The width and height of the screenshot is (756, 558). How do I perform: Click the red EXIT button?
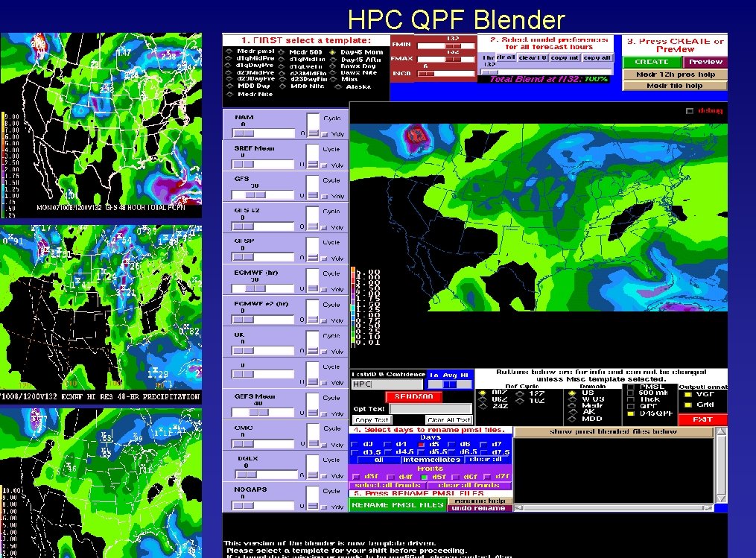pyautogui.click(x=702, y=419)
